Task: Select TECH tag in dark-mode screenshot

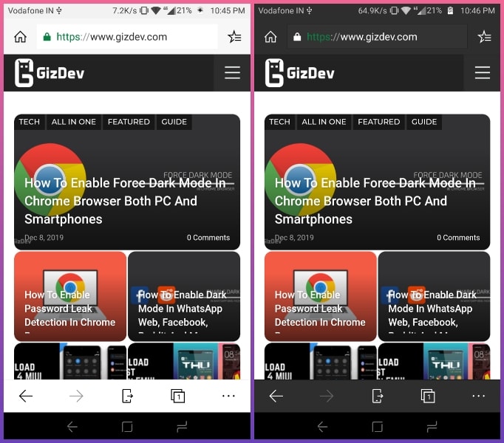Action: point(279,122)
